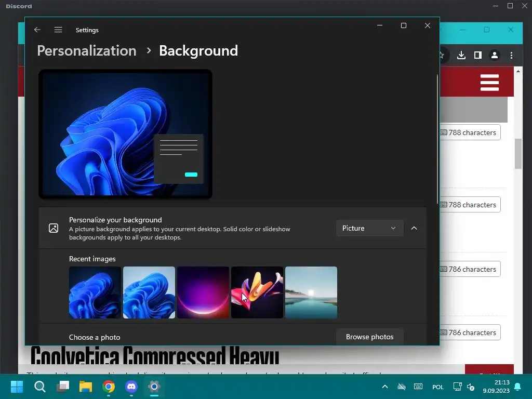Toggle Chrome side panel icon

pyautogui.click(x=478, y=55)
